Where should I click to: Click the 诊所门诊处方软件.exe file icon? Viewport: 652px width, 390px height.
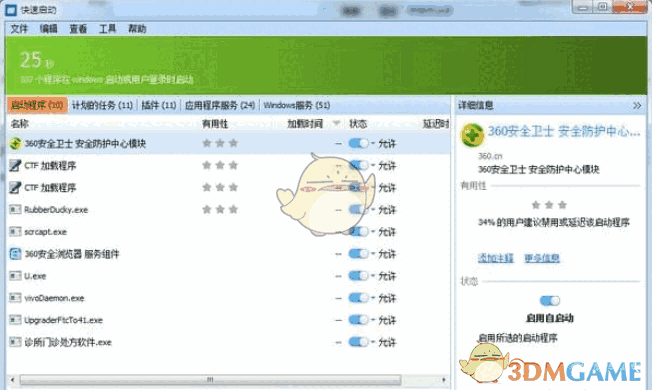tap(15, 342)
